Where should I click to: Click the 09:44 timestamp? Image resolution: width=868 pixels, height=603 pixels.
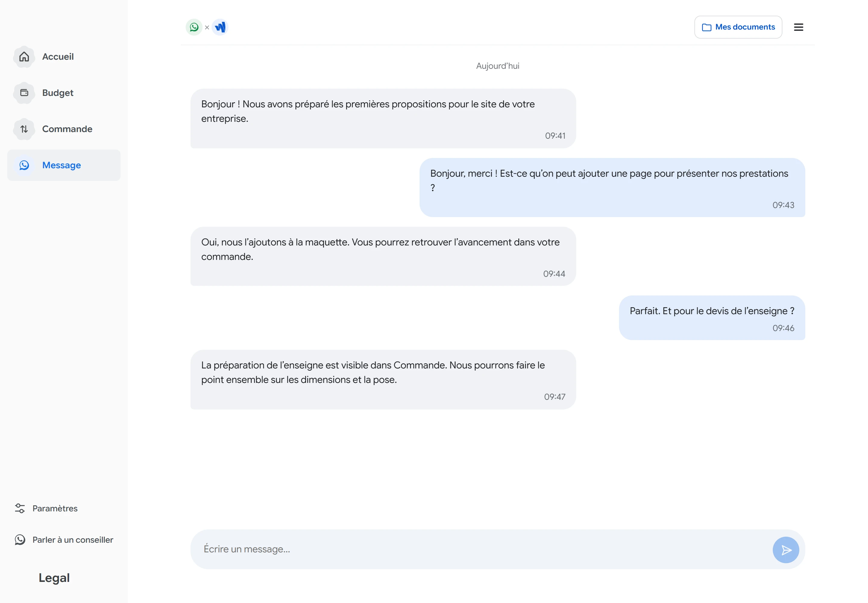(x=554, y=274)
